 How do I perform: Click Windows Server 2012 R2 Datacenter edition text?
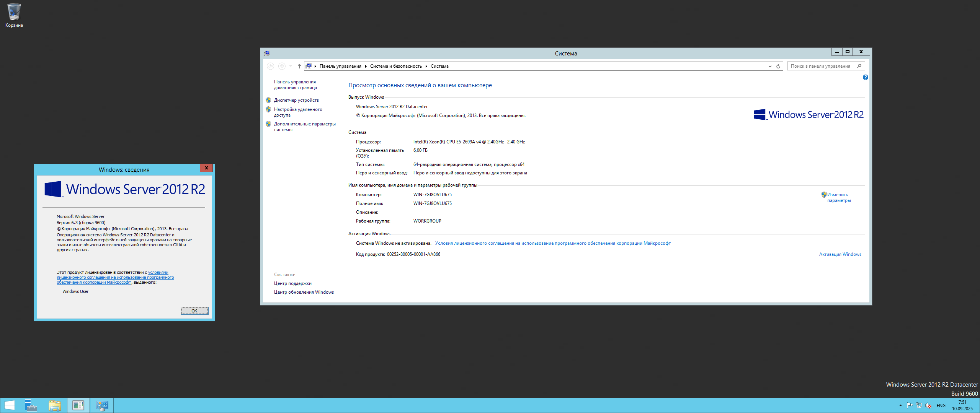point(392,107)
